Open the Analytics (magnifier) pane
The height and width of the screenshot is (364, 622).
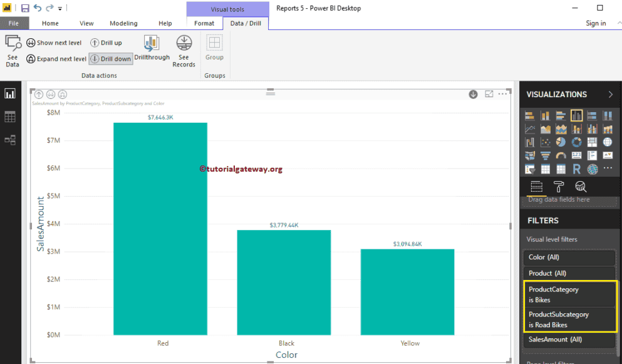coord(581,187)
